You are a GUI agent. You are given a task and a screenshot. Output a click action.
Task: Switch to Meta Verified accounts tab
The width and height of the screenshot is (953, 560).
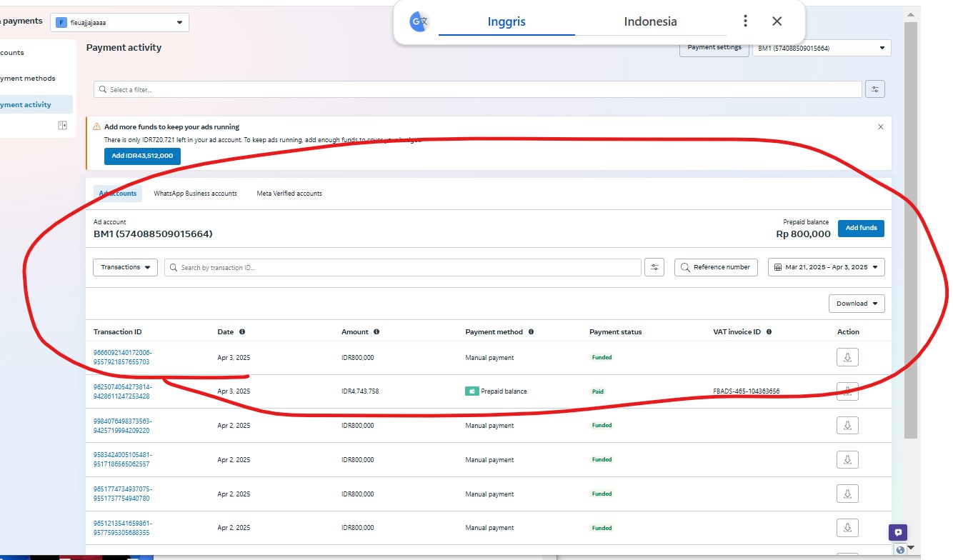click(x=289, y=194)
